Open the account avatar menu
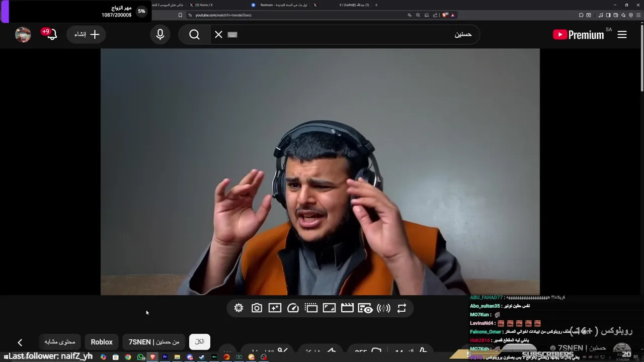Image resolution: width=644 pixels, height=362 pixels. [x=23, y=35]
